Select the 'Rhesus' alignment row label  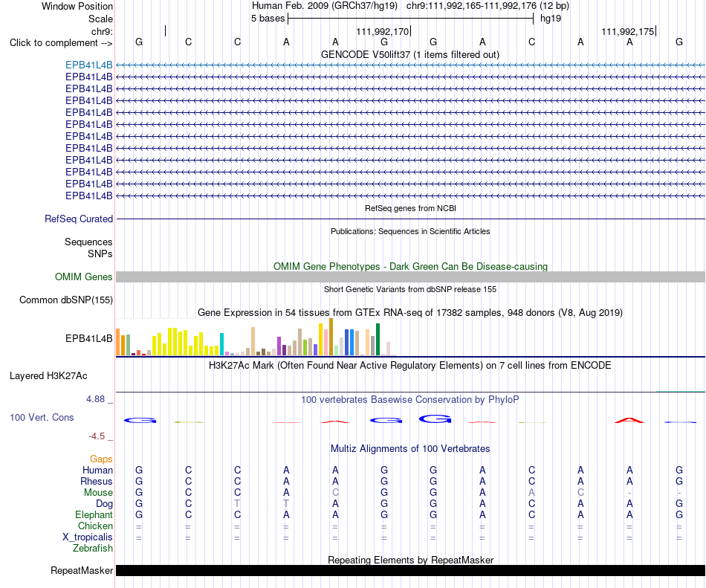(x=97, y=481)
